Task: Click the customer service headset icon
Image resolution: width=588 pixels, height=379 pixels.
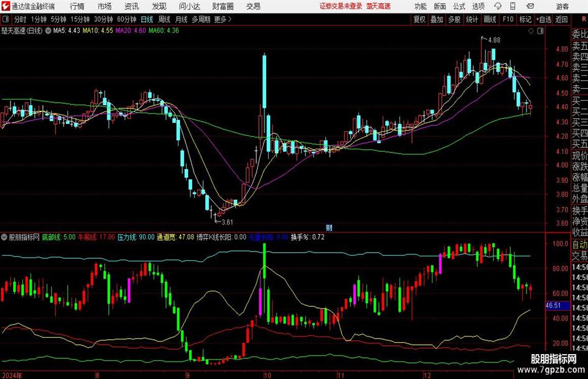Action: click(498, 6)
